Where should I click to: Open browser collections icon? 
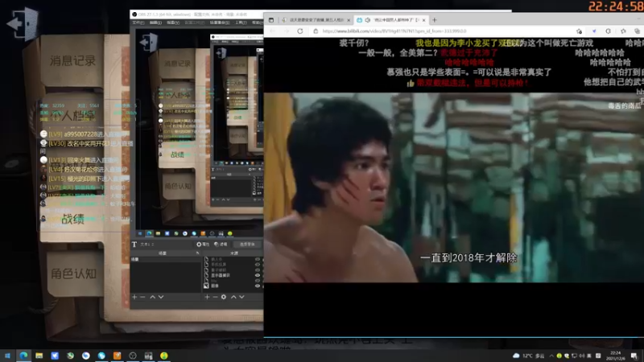(637, 31)
